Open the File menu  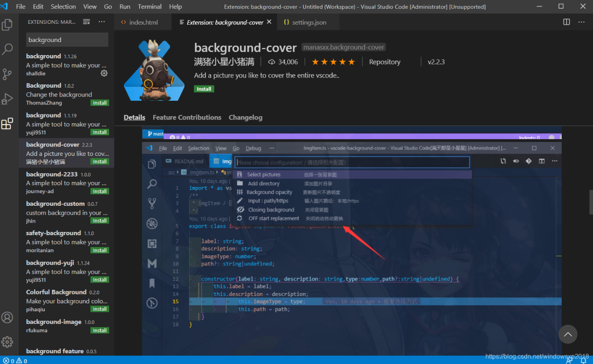coord(21,7)
